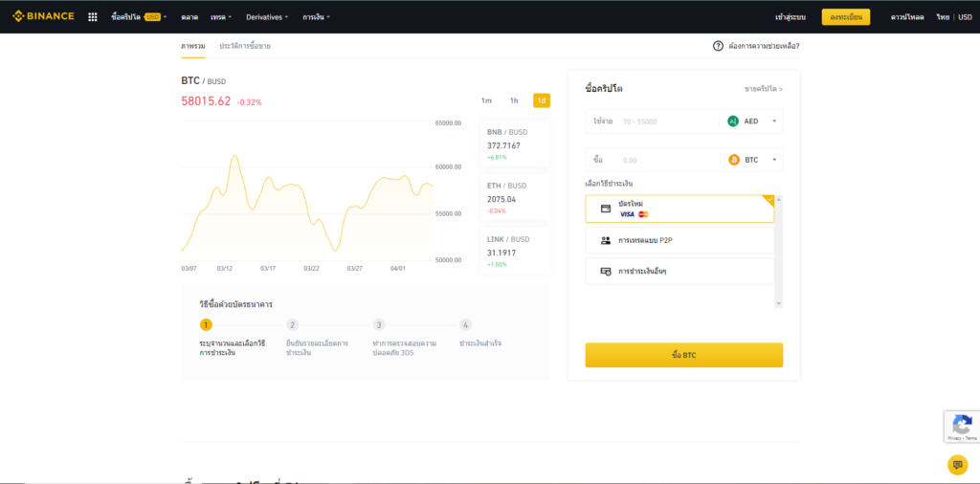Image resolution: width=980 pixels, height=484 pixels.
Task: Select step 2 circle in guide
Action: (293, 325)
